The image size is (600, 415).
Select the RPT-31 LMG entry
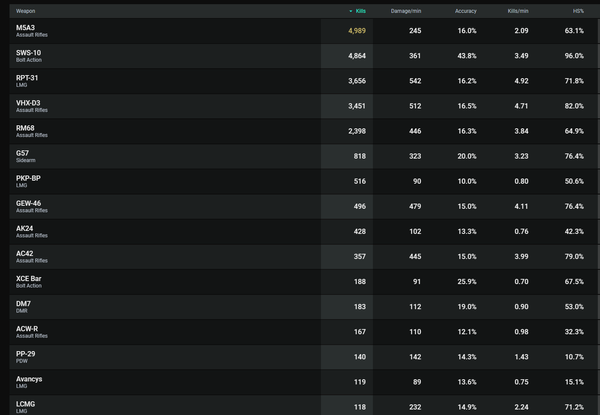pyautogui.click(x=304, y=81)
